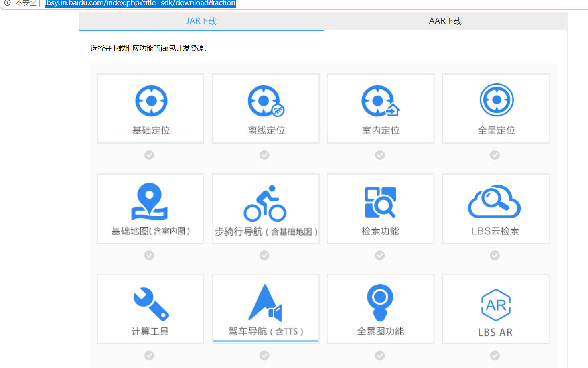Check the checkbox under 基础定位
Image resolution: width=588 pixels, height=368 pixels.
tap(149, 155)
